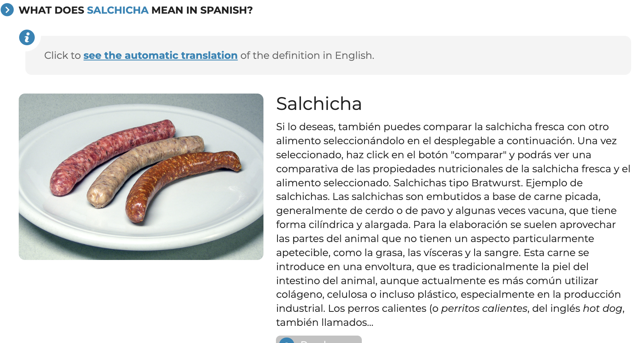Viewport: 644px width, 343px height.
Task: Click the italic "hot dog" text
Action: (x=602, y=308)
